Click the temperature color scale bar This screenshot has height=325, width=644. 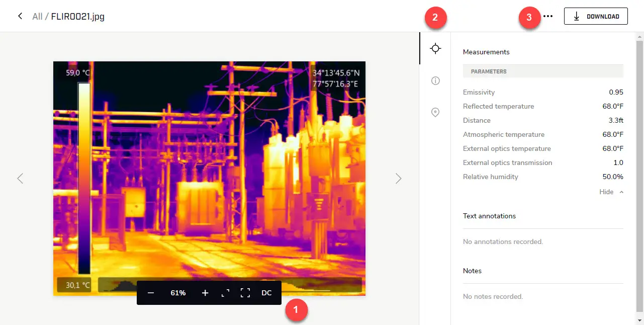[x=84, y=179]
